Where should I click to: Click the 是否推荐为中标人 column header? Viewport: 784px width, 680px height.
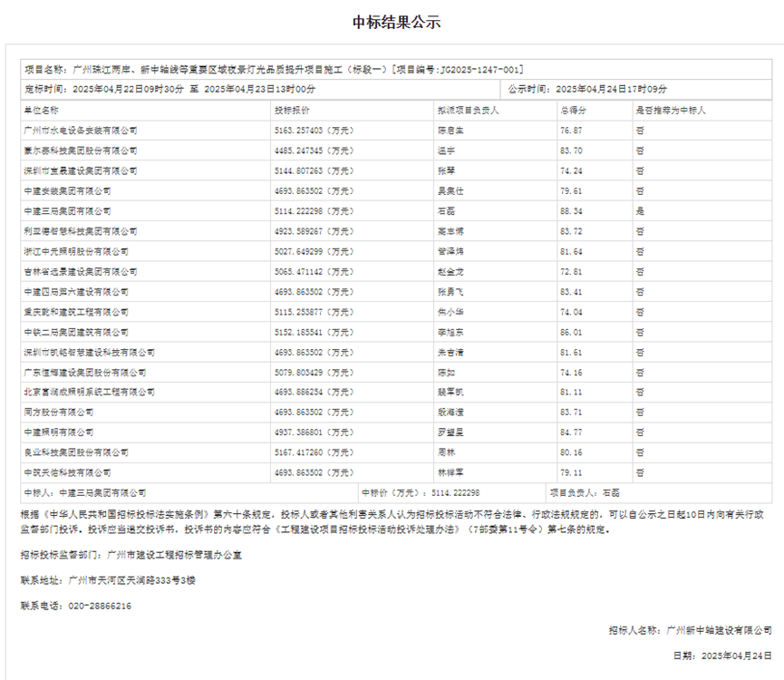pos(671,110)
